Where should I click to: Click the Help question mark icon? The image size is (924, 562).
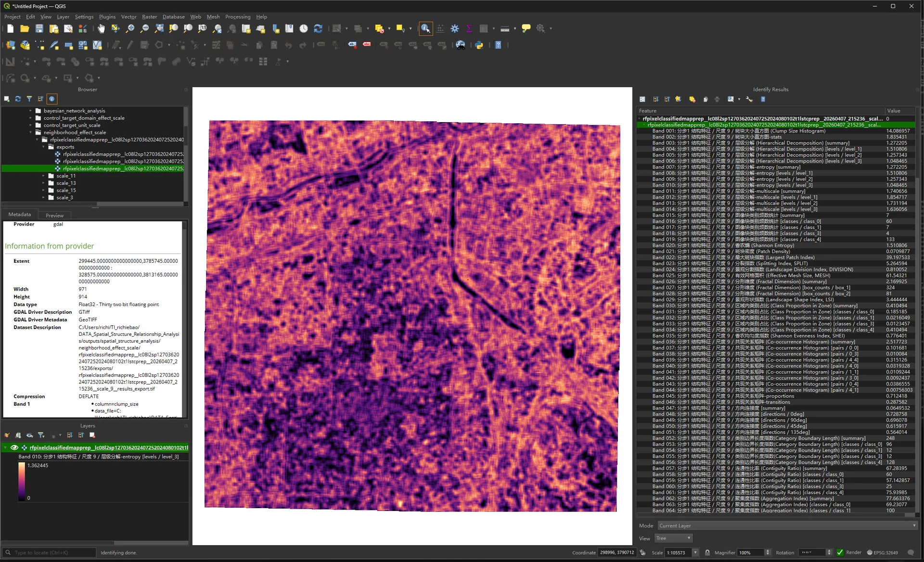[x=499, y=45]
